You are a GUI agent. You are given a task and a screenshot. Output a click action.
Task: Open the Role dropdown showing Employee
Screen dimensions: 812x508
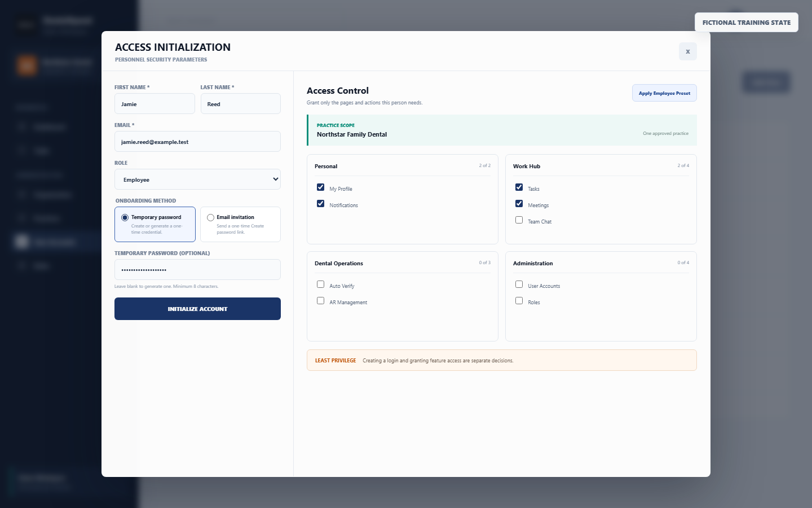(197, 179)
